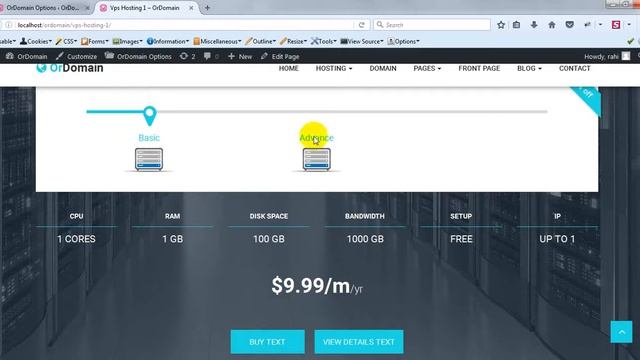640x360 pixels.
Task: Click the browser Search field
Action: [432, 25]
